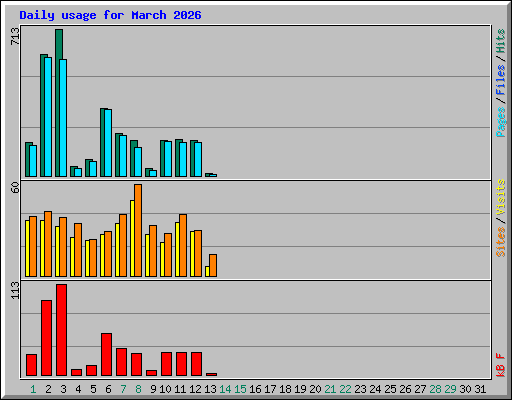Screen dimensions: 512x400
Task: Click day 4 axis label
Action: coord(78,389)
